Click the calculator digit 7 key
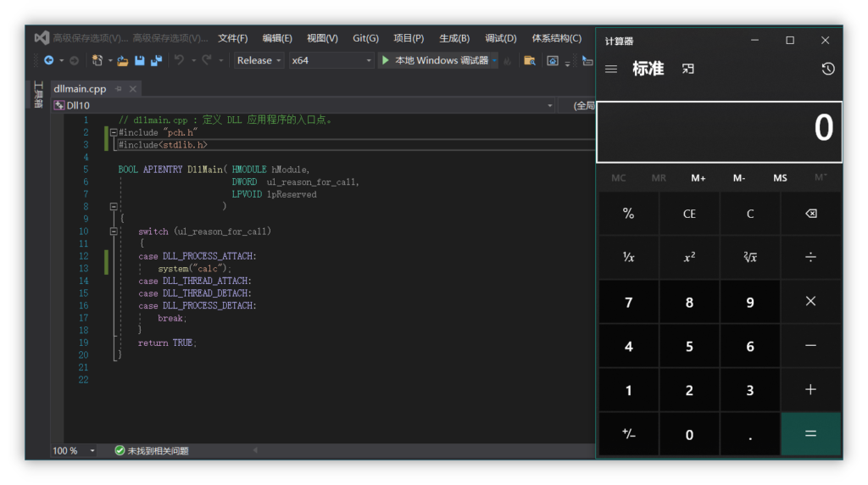868x485 pixels. pyautogui.click(x=629, y=302)
